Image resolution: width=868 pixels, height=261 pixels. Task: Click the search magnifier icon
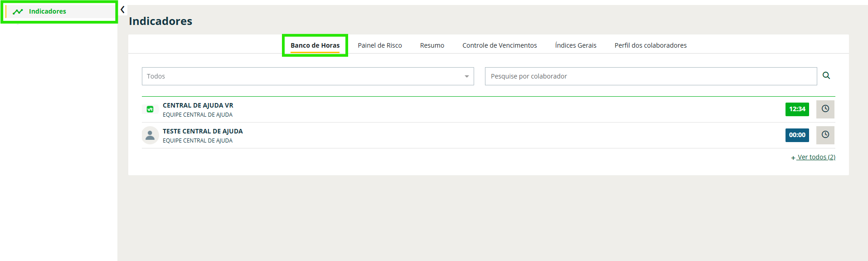(x=826, y=76)
